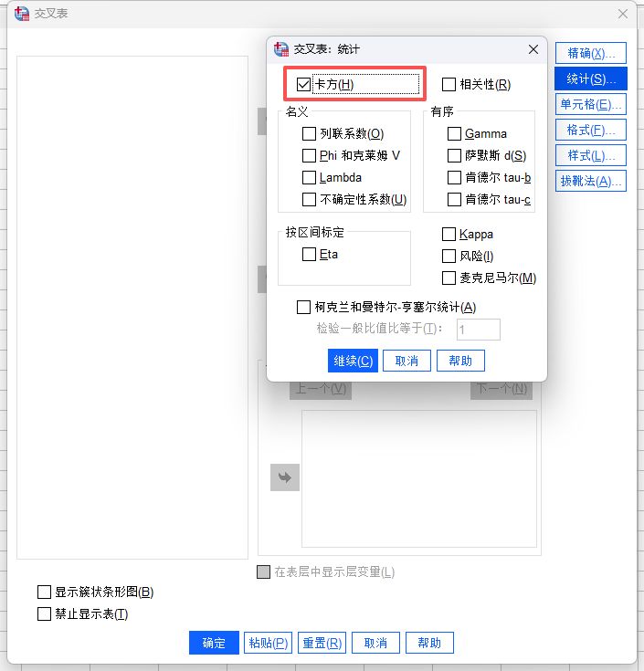Click the 重置(R) button
The image size is (644, 671).
tap(322, 643)
